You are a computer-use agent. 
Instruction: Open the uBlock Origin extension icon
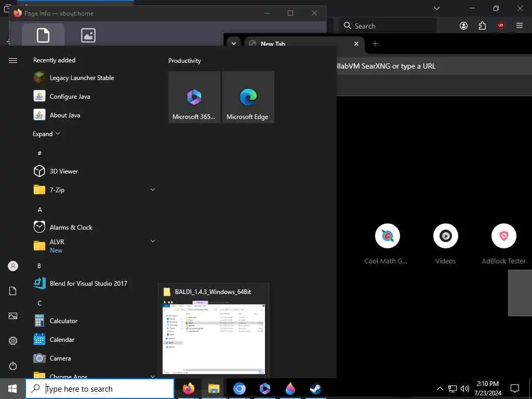point(501,25)
